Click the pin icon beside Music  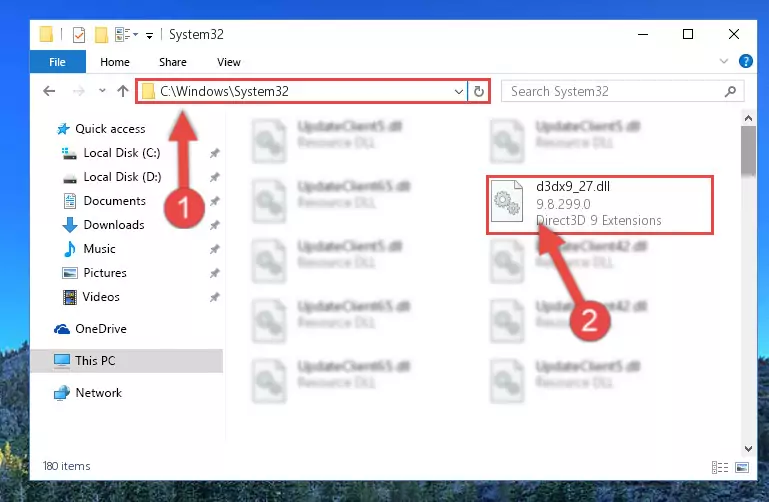214,249
